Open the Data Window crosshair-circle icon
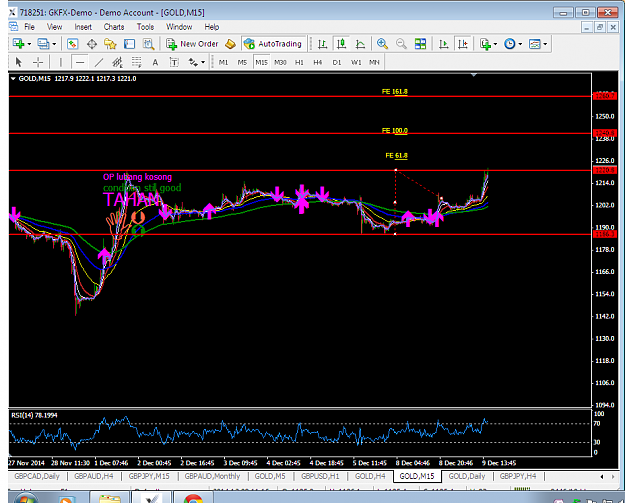 pos(92,43)
